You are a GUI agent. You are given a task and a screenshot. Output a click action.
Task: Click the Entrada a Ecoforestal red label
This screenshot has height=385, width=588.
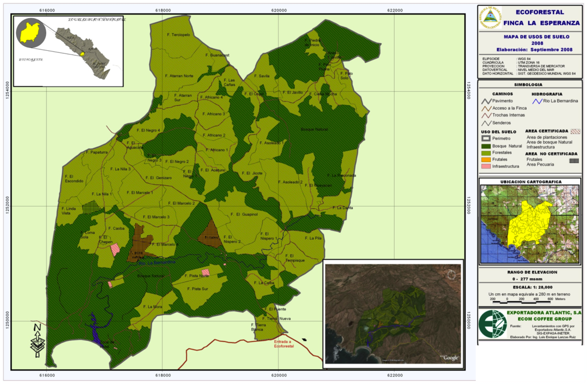(284, 344)
